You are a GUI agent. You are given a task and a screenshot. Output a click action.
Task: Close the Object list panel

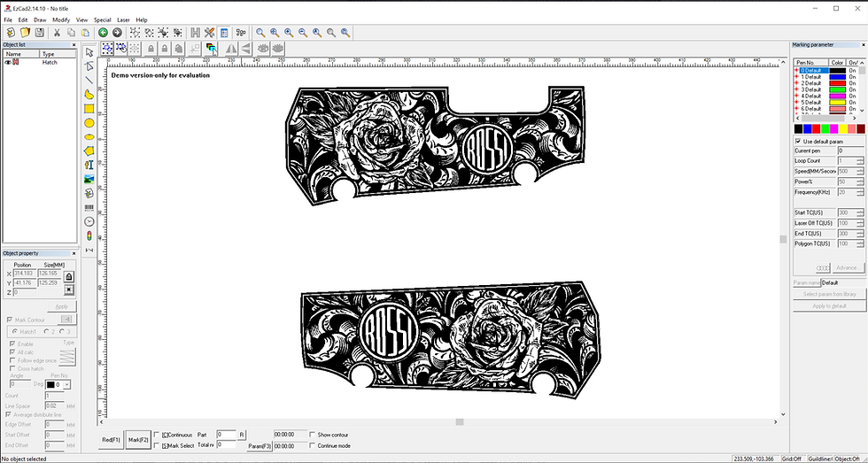point(74,45)
